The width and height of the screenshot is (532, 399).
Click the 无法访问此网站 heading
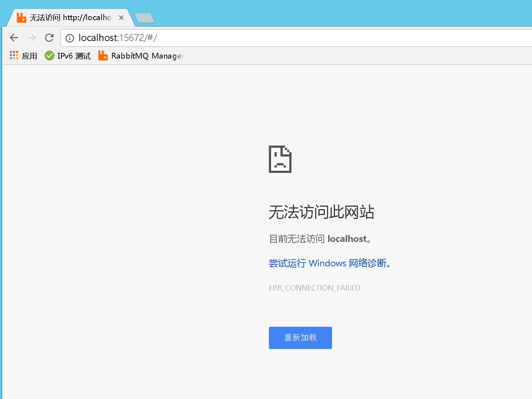coord(321,212)
